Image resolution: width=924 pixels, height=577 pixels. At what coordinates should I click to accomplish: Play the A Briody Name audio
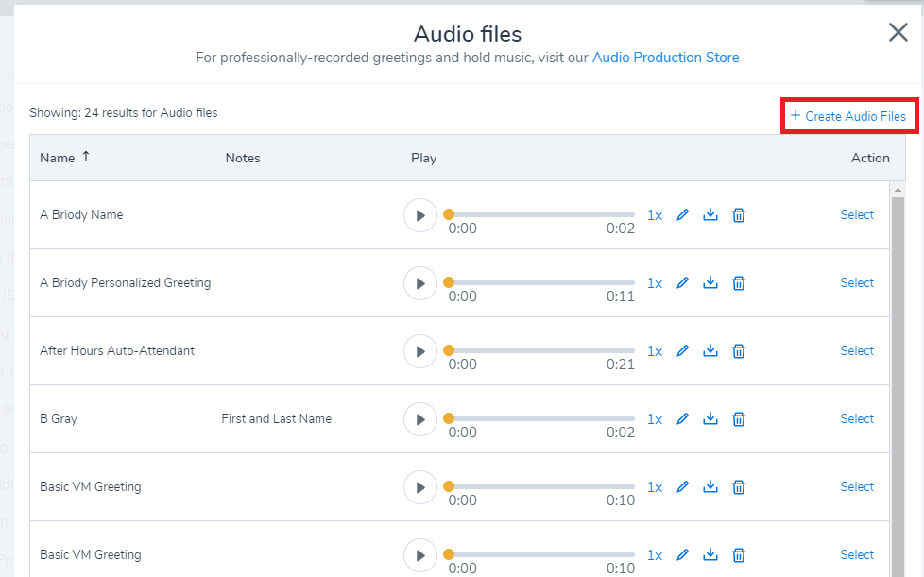click(419, 214)
